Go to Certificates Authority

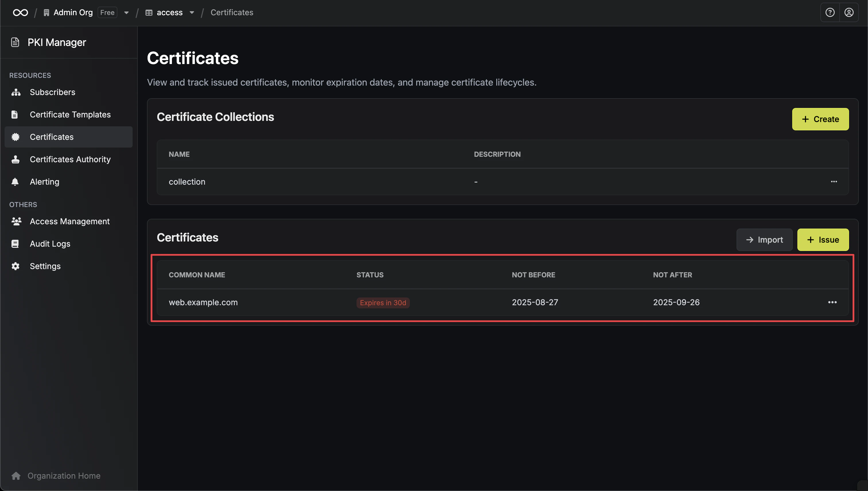click(68, 159)
